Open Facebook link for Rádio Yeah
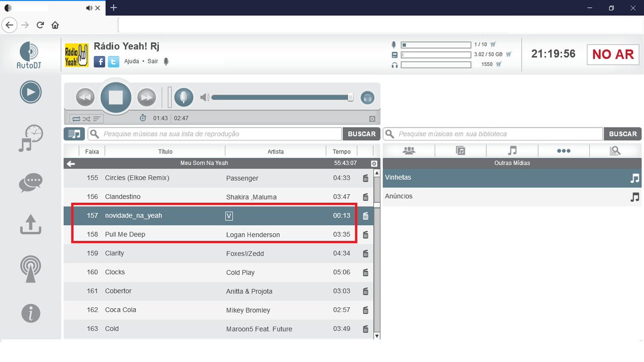This screenshot has height=362, width=644. coord(99,62)
